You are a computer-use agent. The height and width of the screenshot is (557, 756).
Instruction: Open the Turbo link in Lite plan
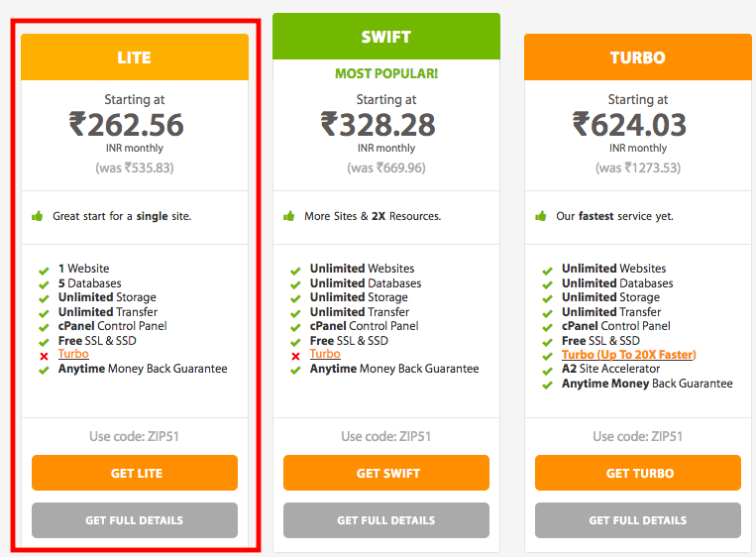point(73,354)
